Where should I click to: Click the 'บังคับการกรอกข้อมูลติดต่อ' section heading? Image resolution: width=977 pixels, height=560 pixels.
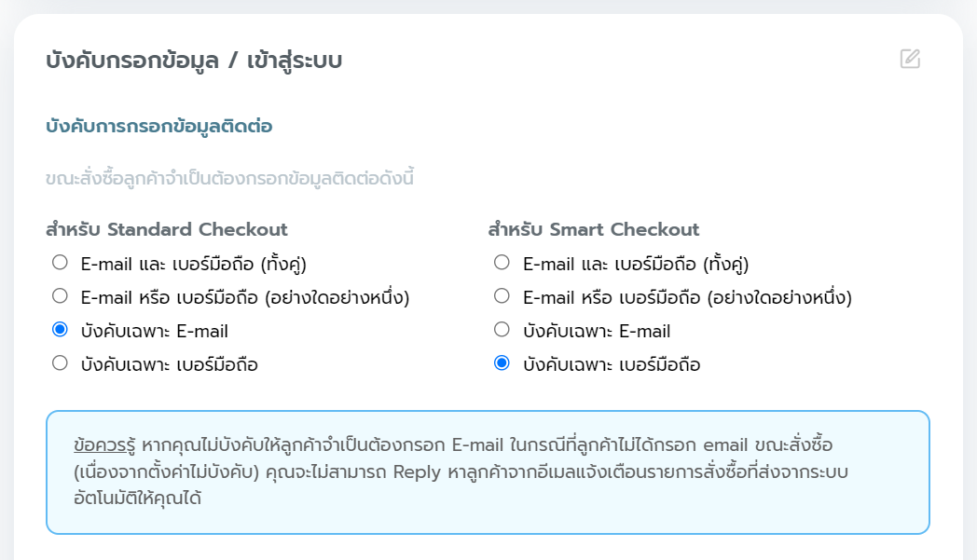(158, 126)
